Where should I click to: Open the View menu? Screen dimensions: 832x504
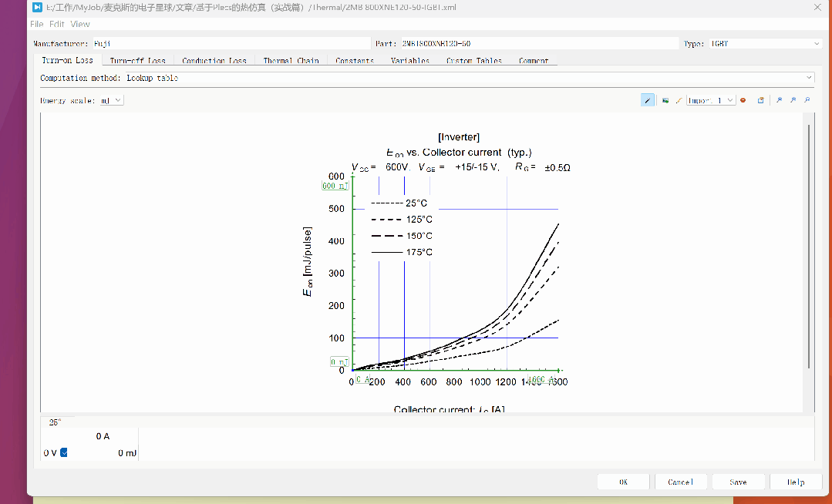(80, 24)
